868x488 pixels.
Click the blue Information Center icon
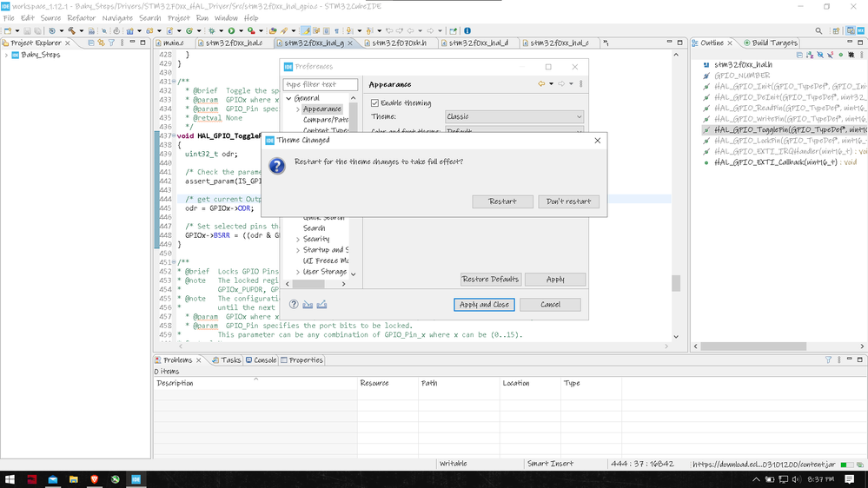coord(467,31)
